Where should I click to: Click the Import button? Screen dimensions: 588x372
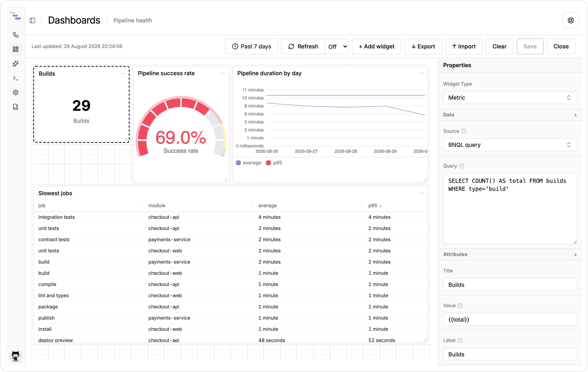464,46
